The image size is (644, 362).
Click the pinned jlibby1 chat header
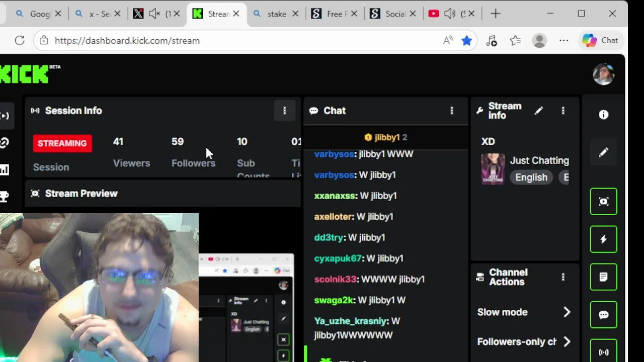pyautogui.click(x=386, y=137)
